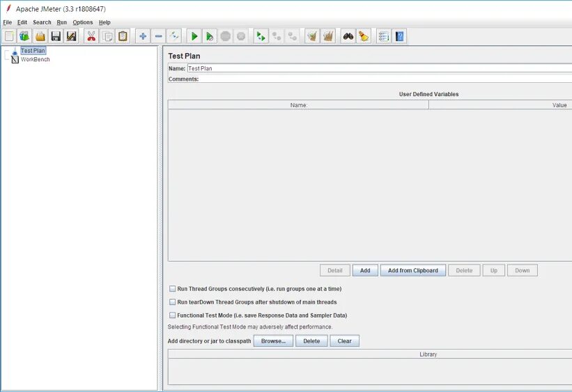This screenshot has height=392, width=572.
Task: Click the Remote Start All icon
Action: point(261,36)
